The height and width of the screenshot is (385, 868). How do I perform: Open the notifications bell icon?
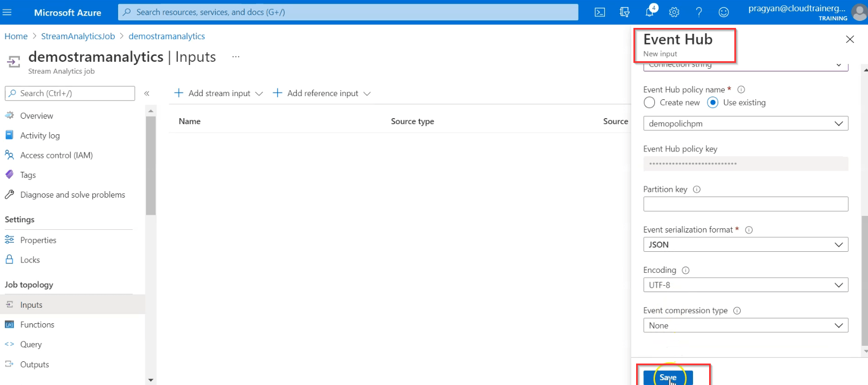click(x=650, y=12)
